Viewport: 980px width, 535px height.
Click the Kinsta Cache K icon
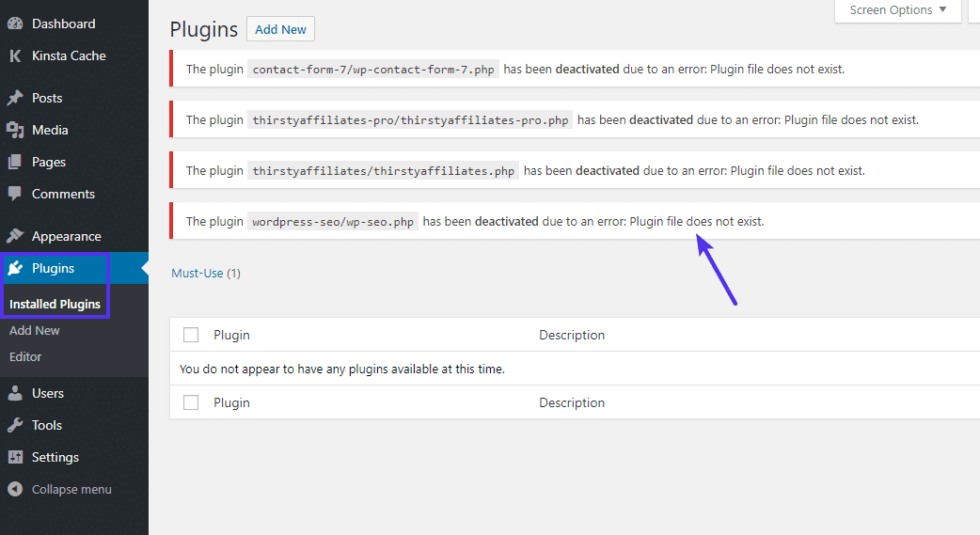[x=15, y=55]
